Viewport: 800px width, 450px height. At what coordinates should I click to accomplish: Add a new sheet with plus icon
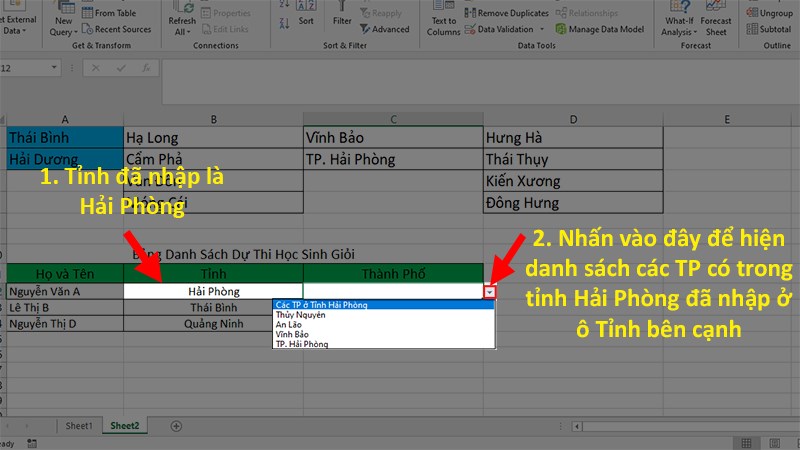click(176, 426)
